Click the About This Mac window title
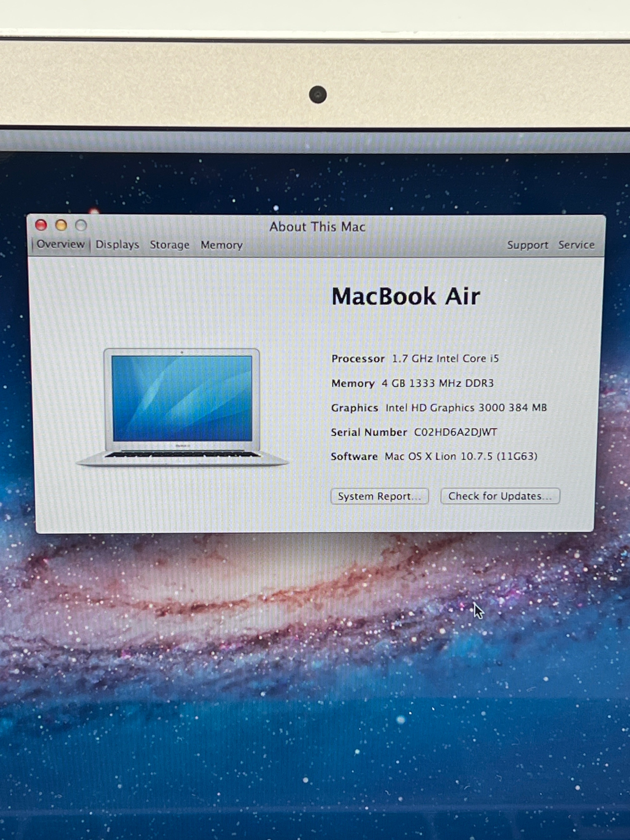Screen dimensions: 630x840 (x=317, y=227)
